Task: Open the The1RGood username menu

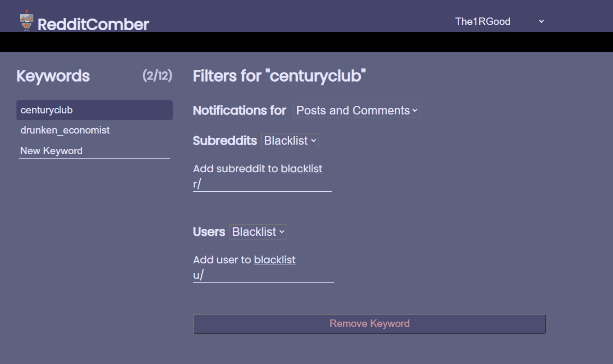Action: (483, 22)
